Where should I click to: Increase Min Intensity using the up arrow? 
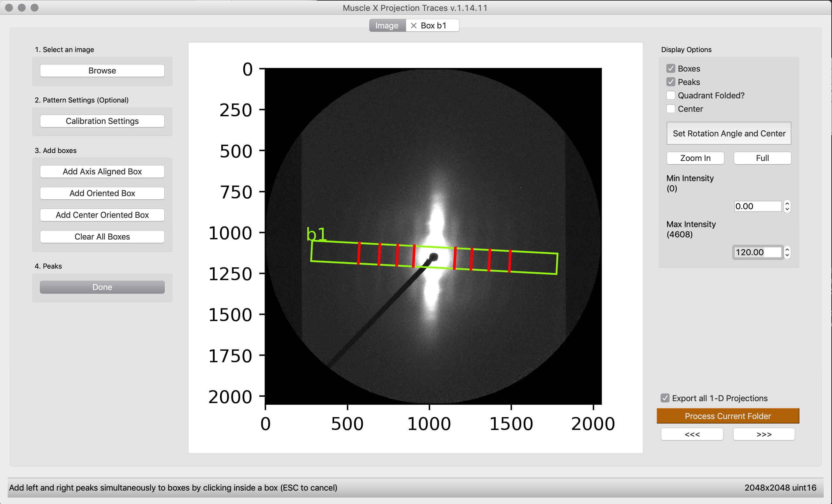pos(787,203)
